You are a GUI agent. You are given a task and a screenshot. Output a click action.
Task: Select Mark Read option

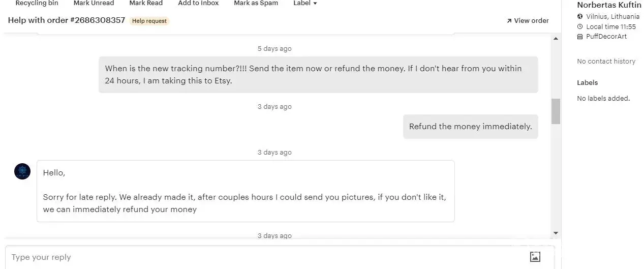(x=146, y=3)
